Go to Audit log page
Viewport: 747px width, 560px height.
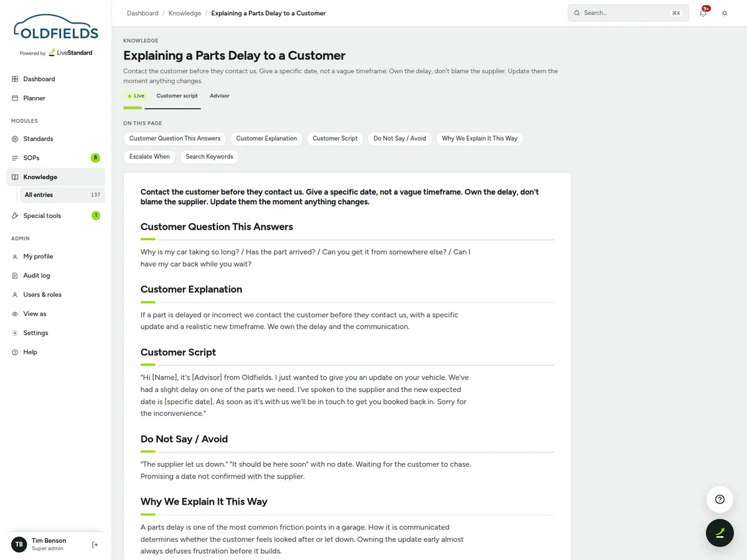tap(55, 276)
